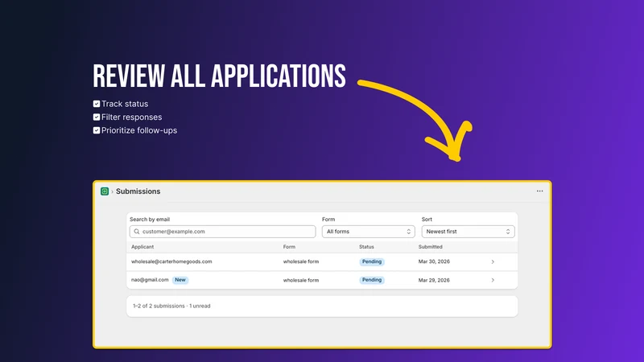Image resolution: width=644 pixels, height=362 pixels.
Task: Click the Applicant column header
Action: [142, 247]
